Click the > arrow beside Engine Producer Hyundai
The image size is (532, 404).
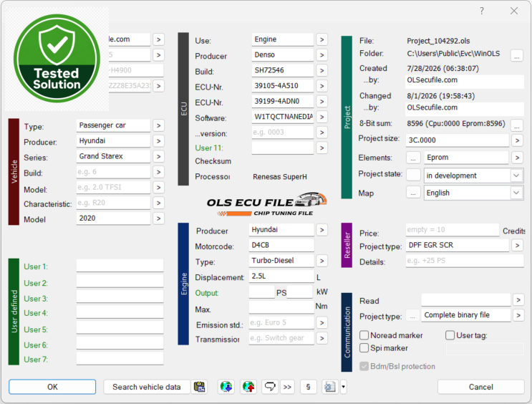click(x=321, y=230)
